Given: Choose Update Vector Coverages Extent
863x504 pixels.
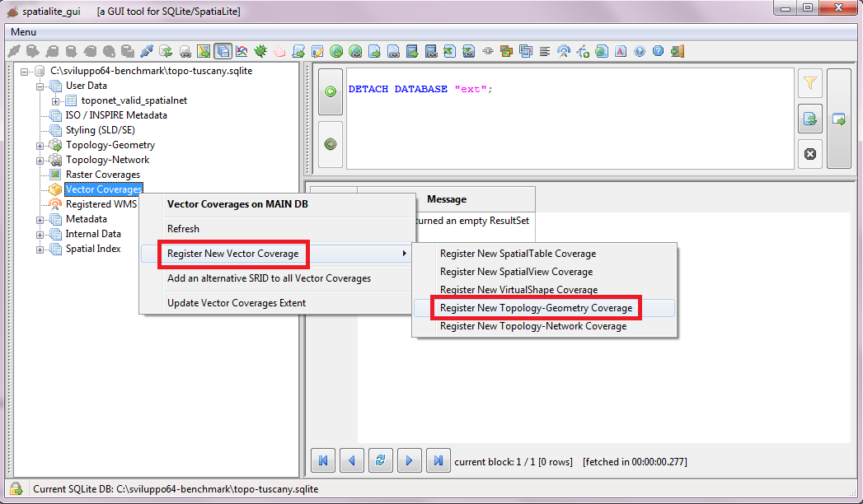Looking at the screenshot, I should (x=276, y=303).
